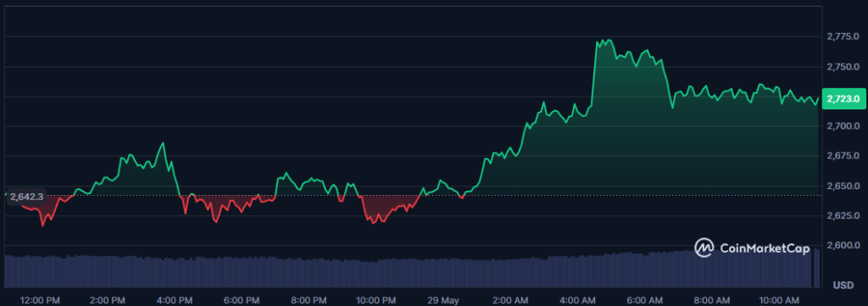The height and width of the screenshot is (306, 868).
Task: Click the 2:00 PM time axis label
Action: click(108, 300)
